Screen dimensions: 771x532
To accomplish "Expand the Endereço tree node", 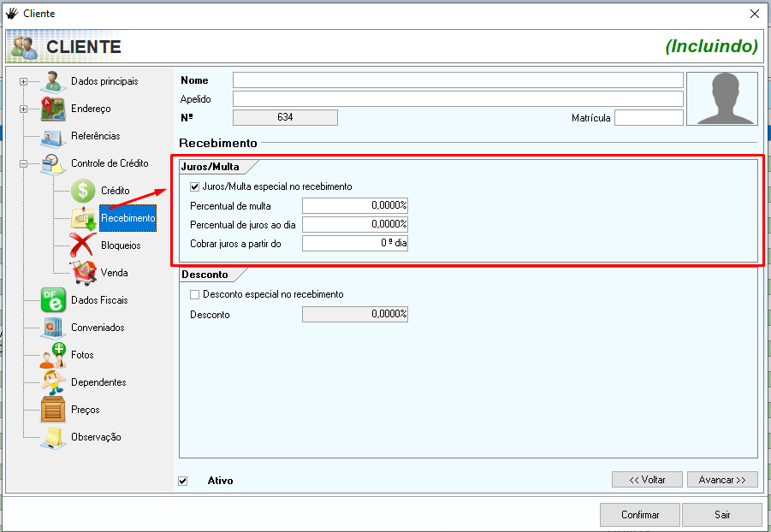I will click(x=23, y=109).
